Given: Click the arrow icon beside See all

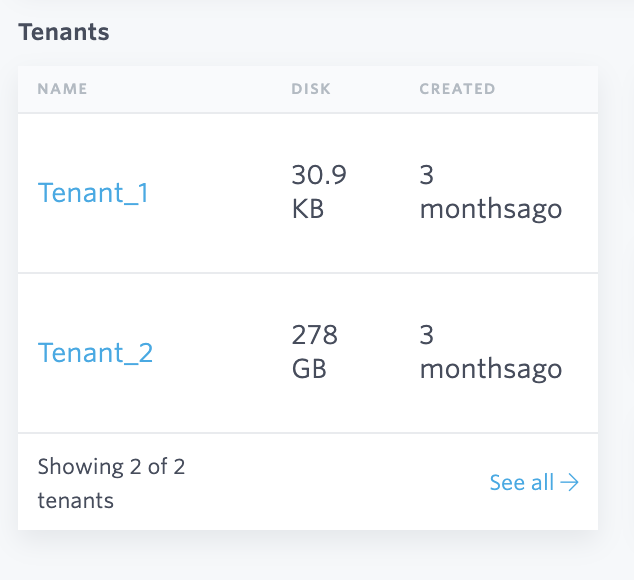Looking at the screenshot, I should 570,483.
